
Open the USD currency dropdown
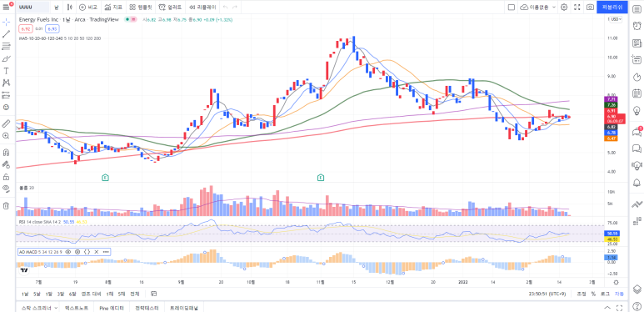point(615,19)
